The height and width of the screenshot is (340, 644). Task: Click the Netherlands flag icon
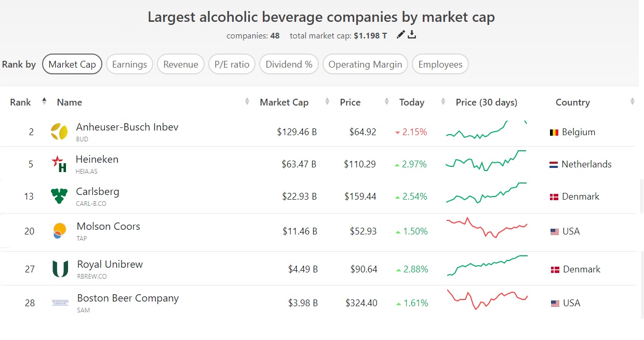(554, 165)
